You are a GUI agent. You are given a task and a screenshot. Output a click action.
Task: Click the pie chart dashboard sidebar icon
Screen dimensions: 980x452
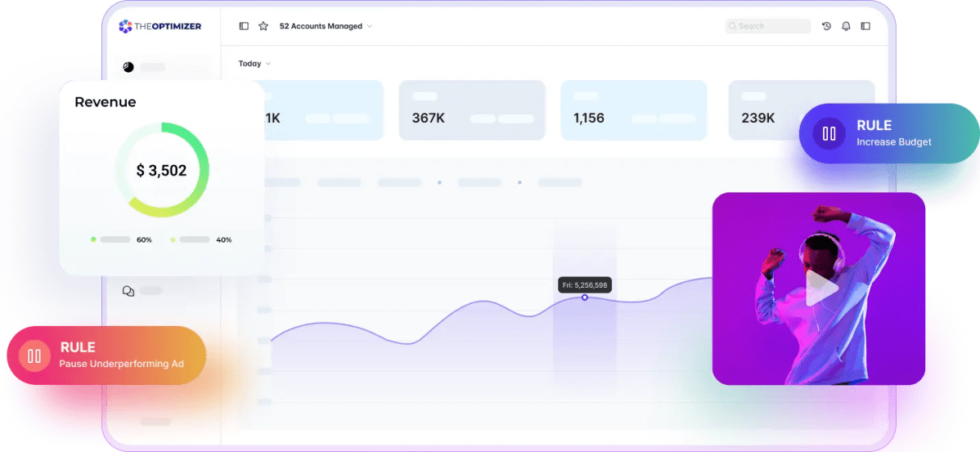[x=128, y=67]
